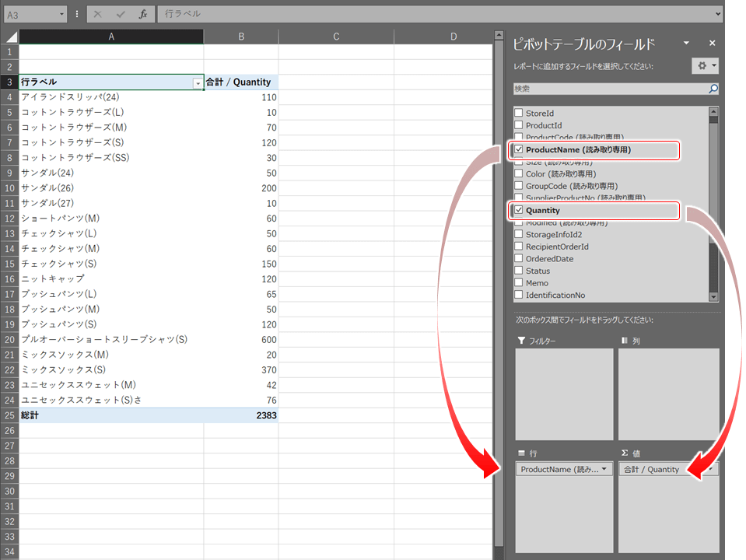The height and width of the screenshot is (560, 746).
Task: Enable the OrderedDate field checkbox
Action: tap(519, 259)
